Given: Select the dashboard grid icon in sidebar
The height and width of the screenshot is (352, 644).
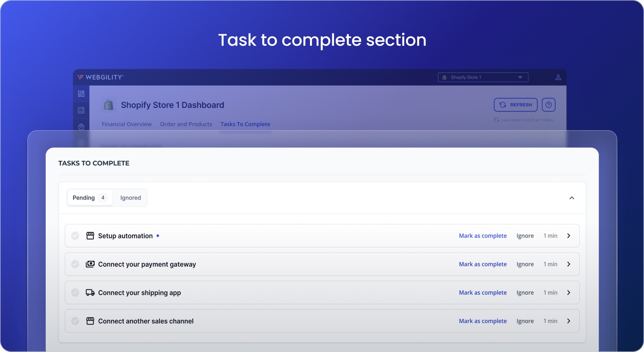Looking at the screenshot, I should tap(81, 94).
